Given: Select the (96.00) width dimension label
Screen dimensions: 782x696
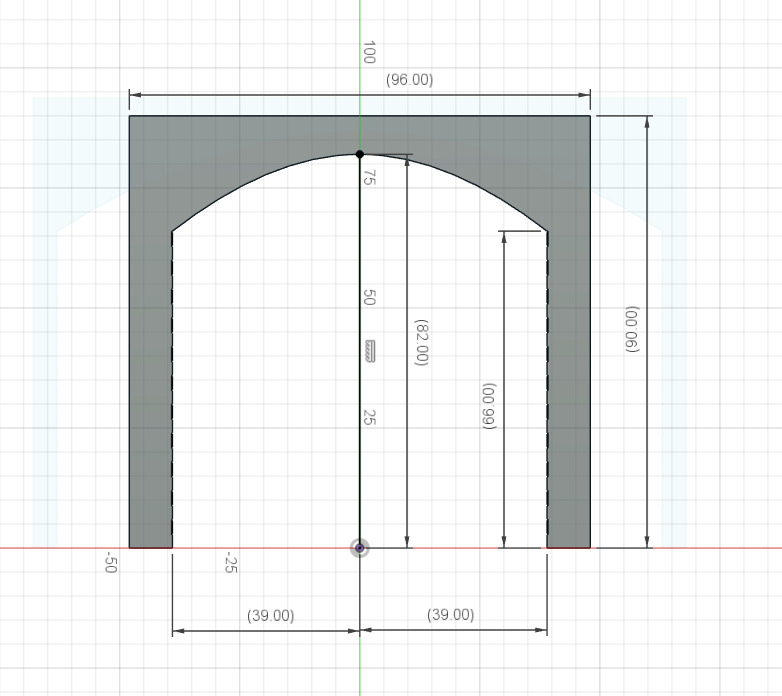Looking at the screenshot, I should pyautogui.click(x=409, y=80).
